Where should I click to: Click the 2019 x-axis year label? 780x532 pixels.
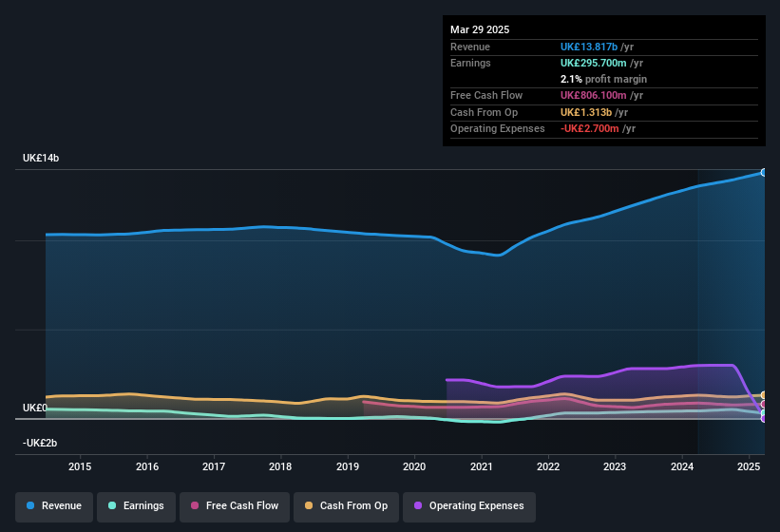click(x=348, y=466)
